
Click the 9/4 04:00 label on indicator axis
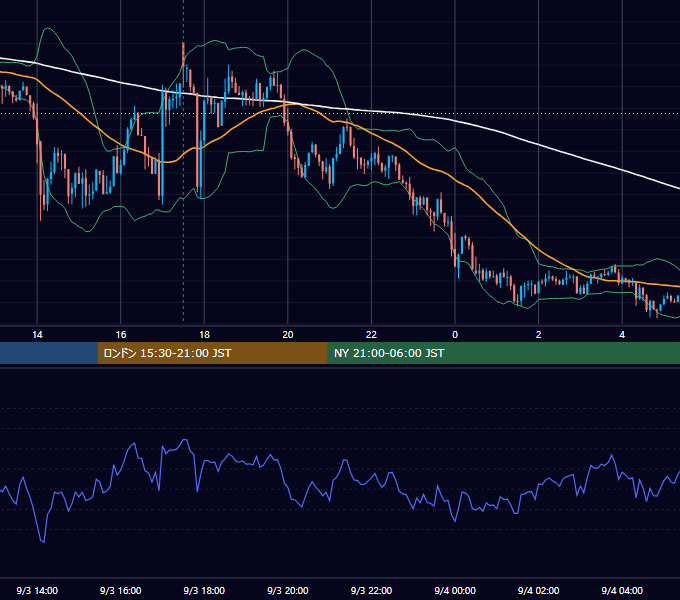tap(622, 590)
